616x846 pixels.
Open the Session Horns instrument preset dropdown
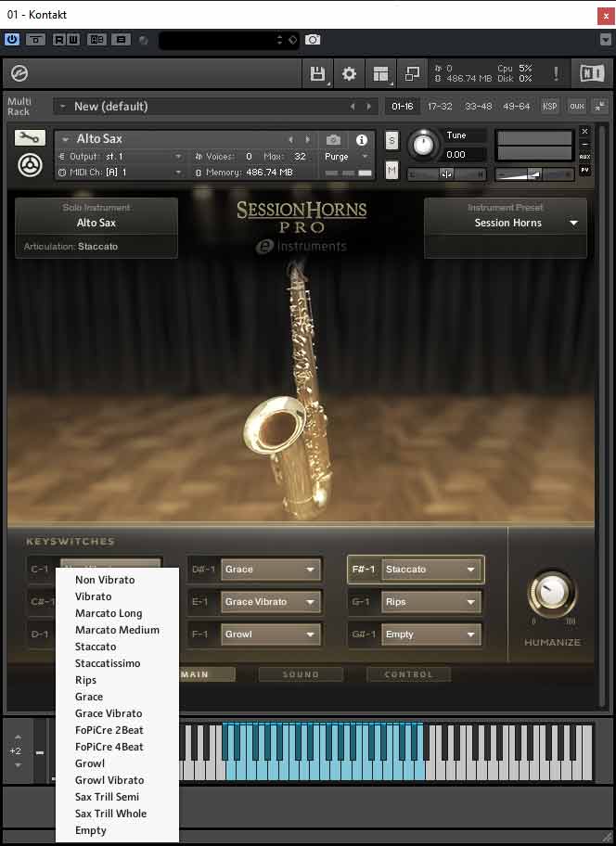point(506,223)
